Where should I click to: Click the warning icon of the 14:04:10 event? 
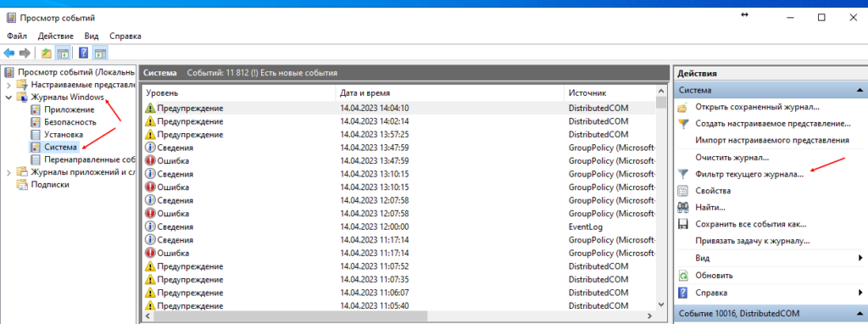click(150, 108)
